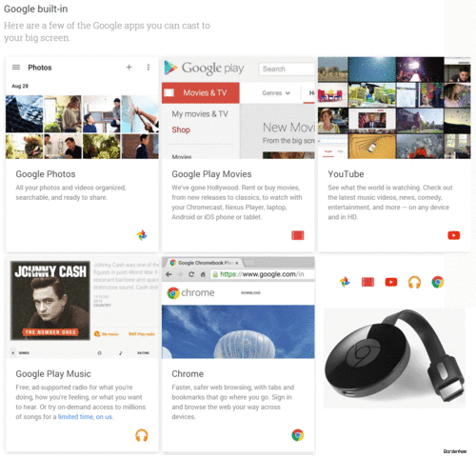This screenshot has height=458, width=476.
Task: Click the clock icon in songs header row
Action: [x=100, y=352]
